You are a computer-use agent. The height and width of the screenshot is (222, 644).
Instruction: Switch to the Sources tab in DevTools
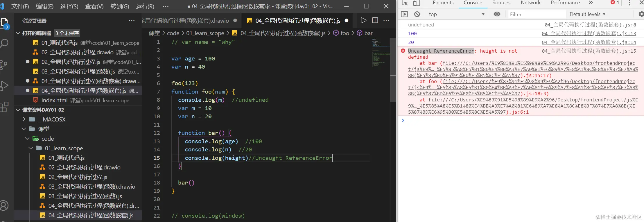pyautogui.click(x=501, y=3)
